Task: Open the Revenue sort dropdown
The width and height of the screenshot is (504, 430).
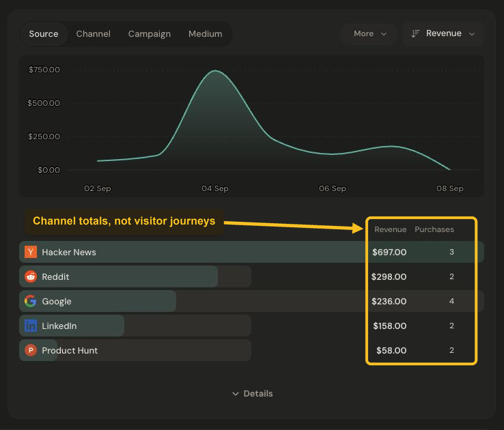Action: [443, 33]
